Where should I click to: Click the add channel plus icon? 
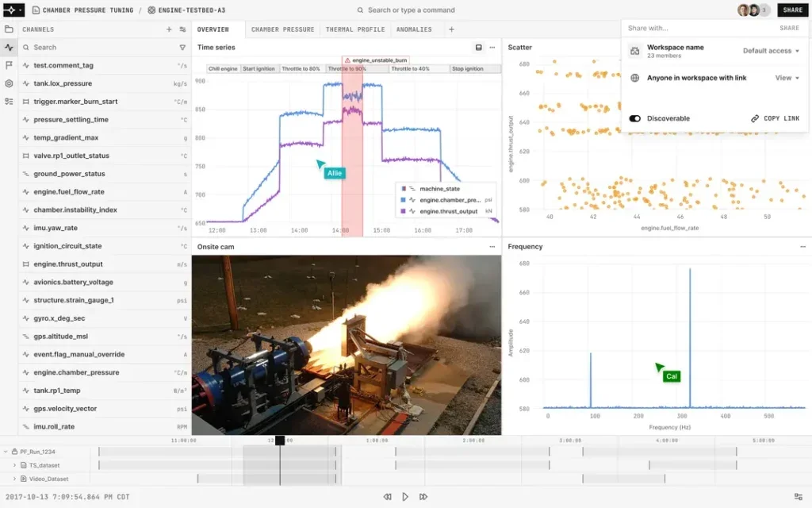(169, 29)
